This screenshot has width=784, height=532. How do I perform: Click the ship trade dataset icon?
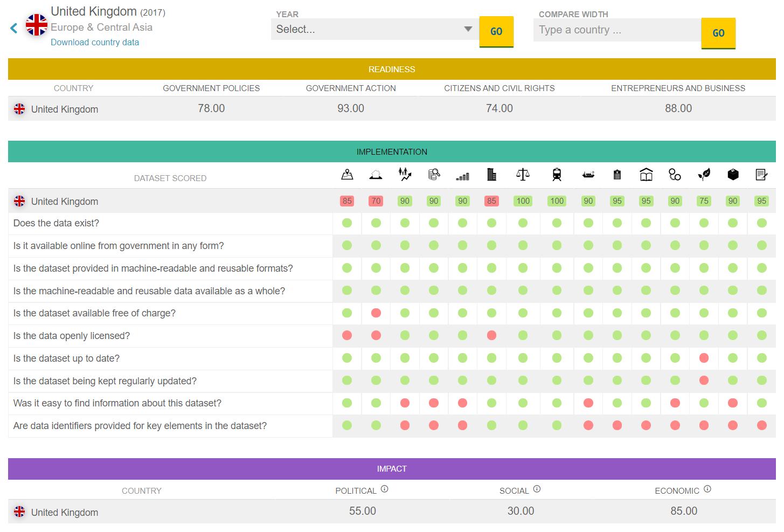tap(588, 175)
